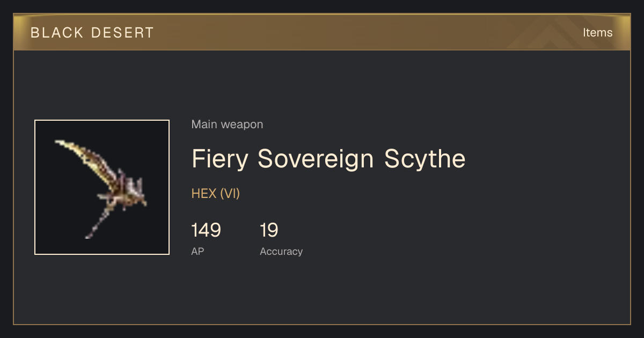The width and height of the screenshot is (644, 338).
Task: Click the scythe handle in item image
Action: point(96,223)
